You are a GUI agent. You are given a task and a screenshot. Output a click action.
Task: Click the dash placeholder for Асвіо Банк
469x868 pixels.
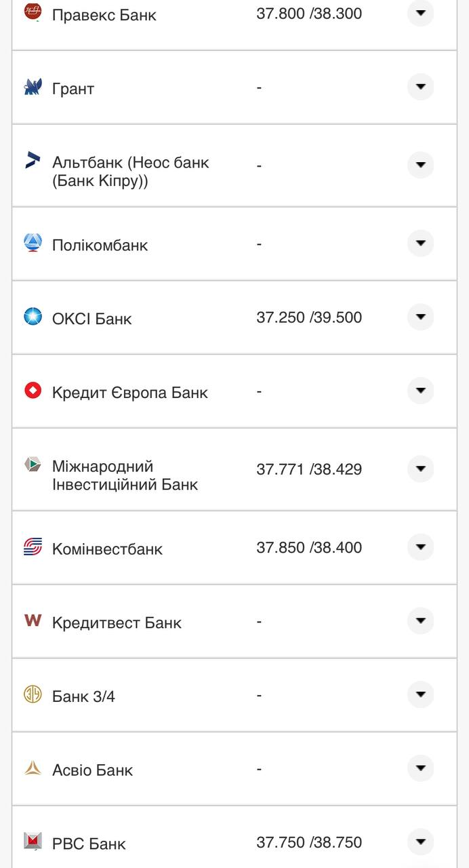[x=258, y=768]
